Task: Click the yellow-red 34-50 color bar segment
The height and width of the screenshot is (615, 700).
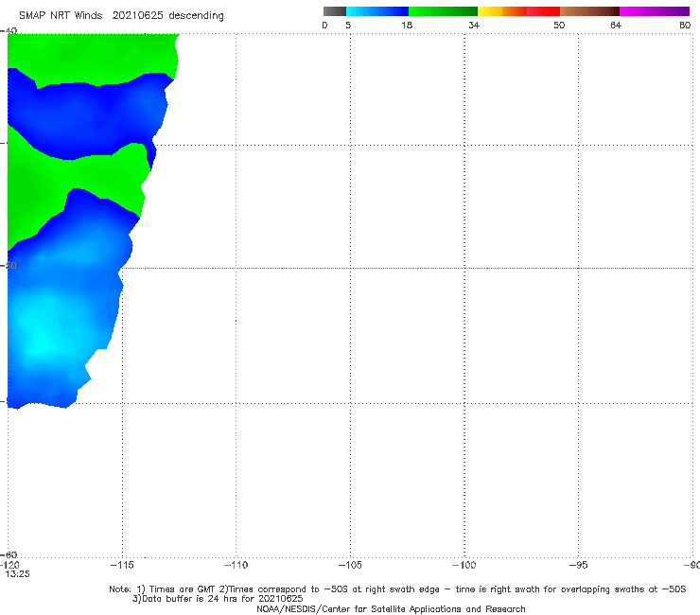Action: (x=518, y=11)
